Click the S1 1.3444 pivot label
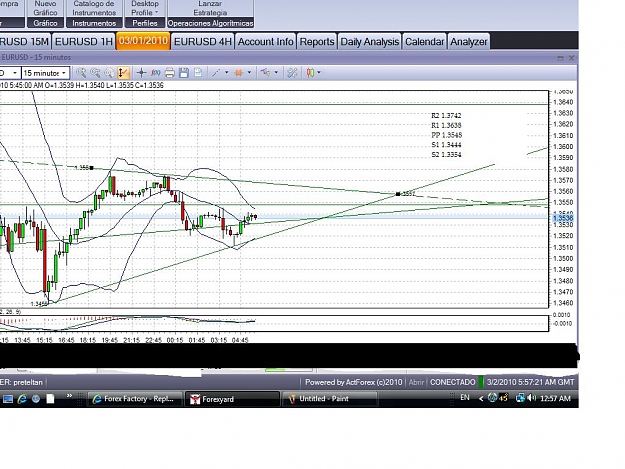This screenshot has height=469, width=625. (x=446, y=145)
